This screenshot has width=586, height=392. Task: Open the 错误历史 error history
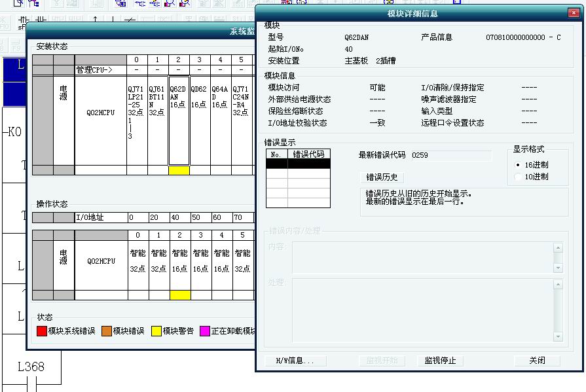click(x=382, y=177)
